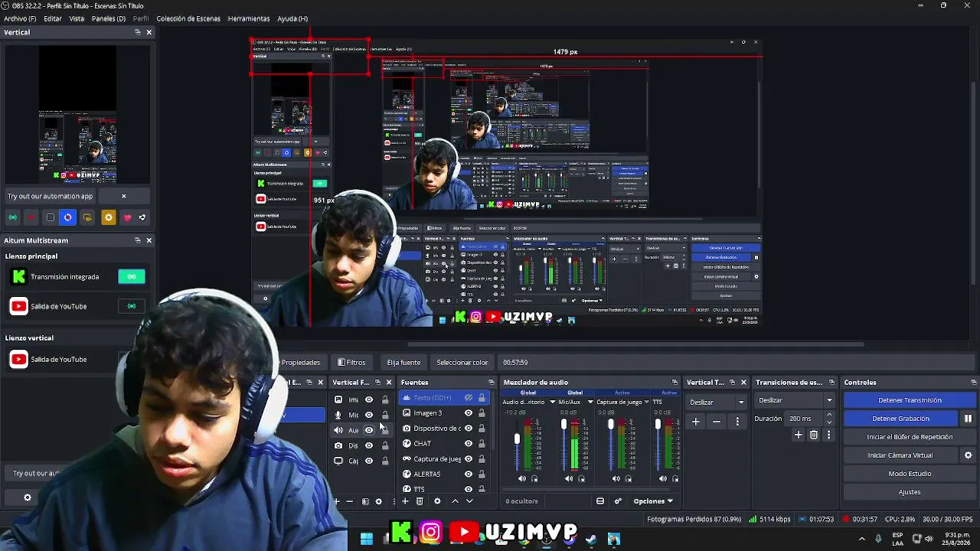980x551 pixels.
Task: Hide the Captura de juego source
Action: point(469,459)
